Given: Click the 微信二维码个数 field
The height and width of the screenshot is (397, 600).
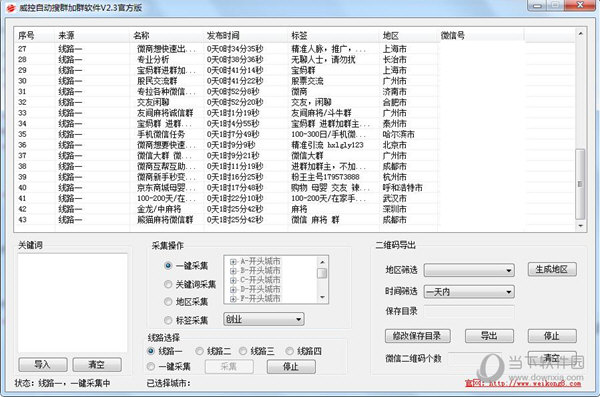Looking at the screenshot, I should pos(474,359).
